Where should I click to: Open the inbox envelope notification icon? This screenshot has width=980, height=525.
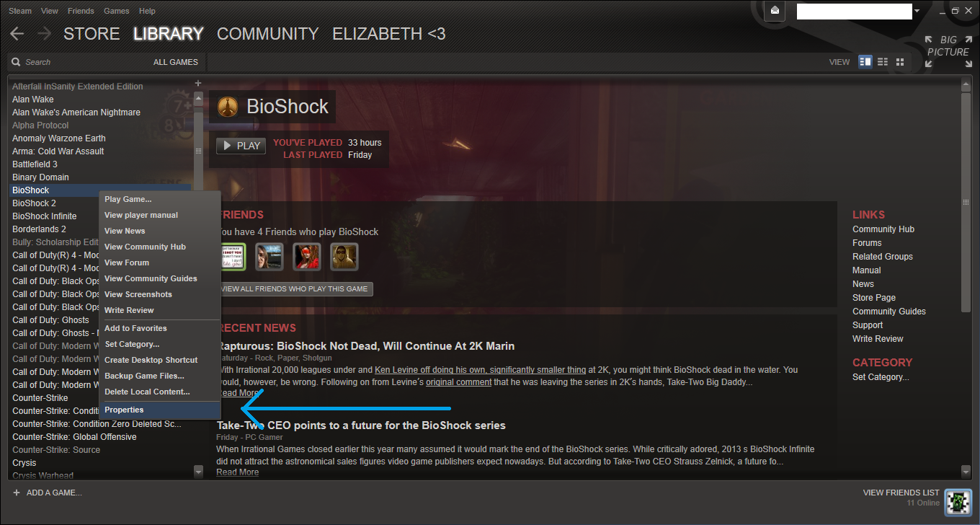tap(775, 11)
